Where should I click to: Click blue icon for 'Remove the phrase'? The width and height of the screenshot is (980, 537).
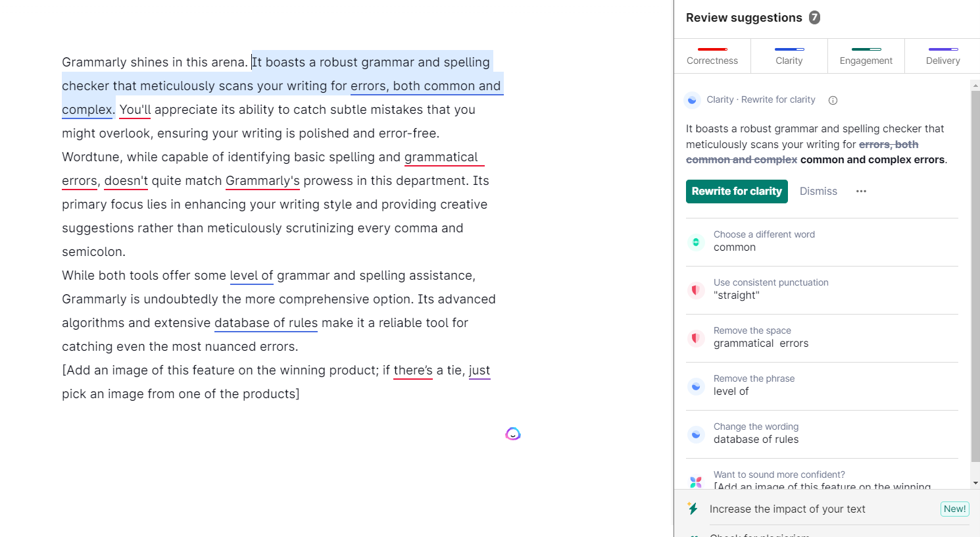tap(696, 386)
